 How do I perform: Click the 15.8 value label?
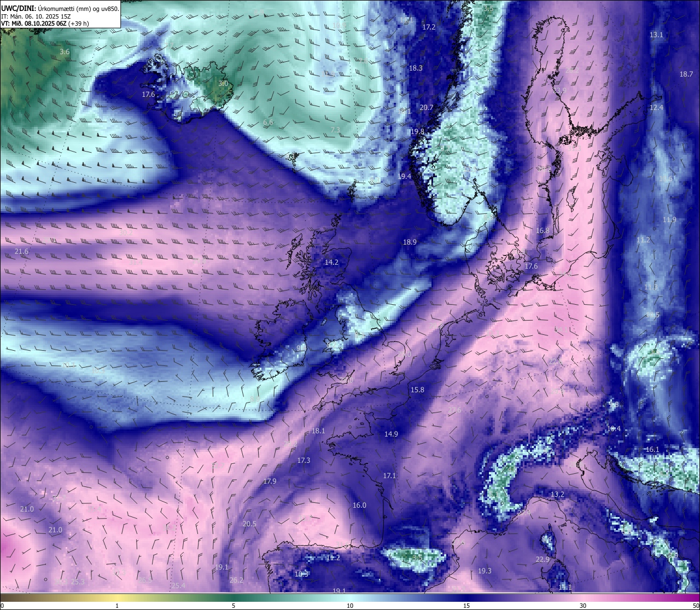tap(417, 390)
